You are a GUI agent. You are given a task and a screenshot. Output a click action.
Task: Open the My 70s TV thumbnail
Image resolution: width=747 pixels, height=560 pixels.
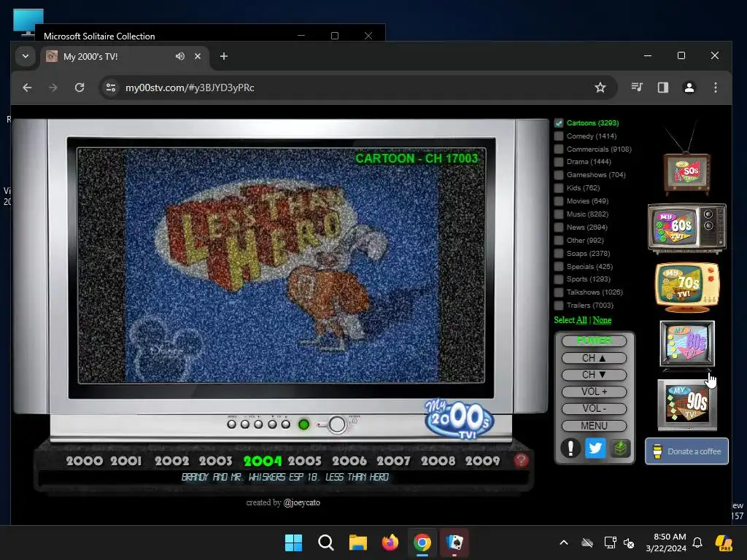(686, 287)
